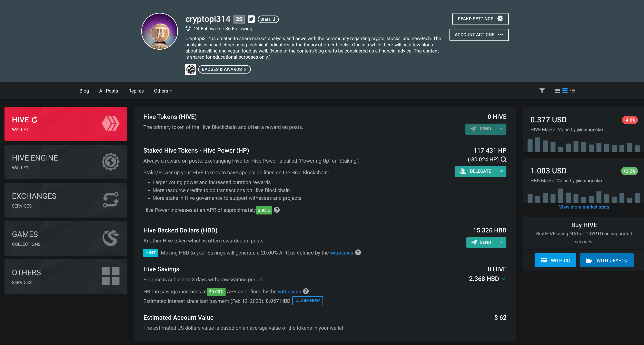Click the 0.377 USD HIVE price

click(x=548, y=120)
